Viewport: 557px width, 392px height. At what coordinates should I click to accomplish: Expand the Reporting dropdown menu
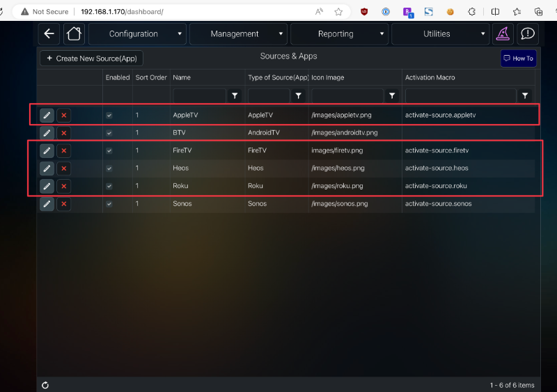339,33
